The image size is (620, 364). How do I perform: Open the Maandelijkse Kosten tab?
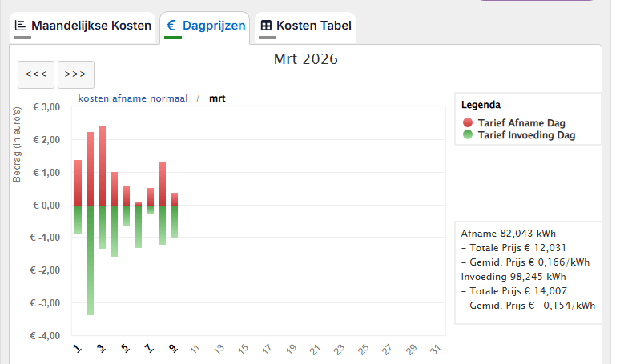pyautogui.click(x=83, y=28)
